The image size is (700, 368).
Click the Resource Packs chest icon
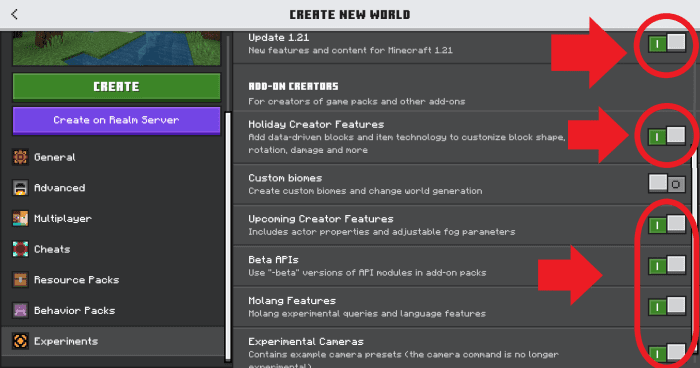(x=20, y=280)
